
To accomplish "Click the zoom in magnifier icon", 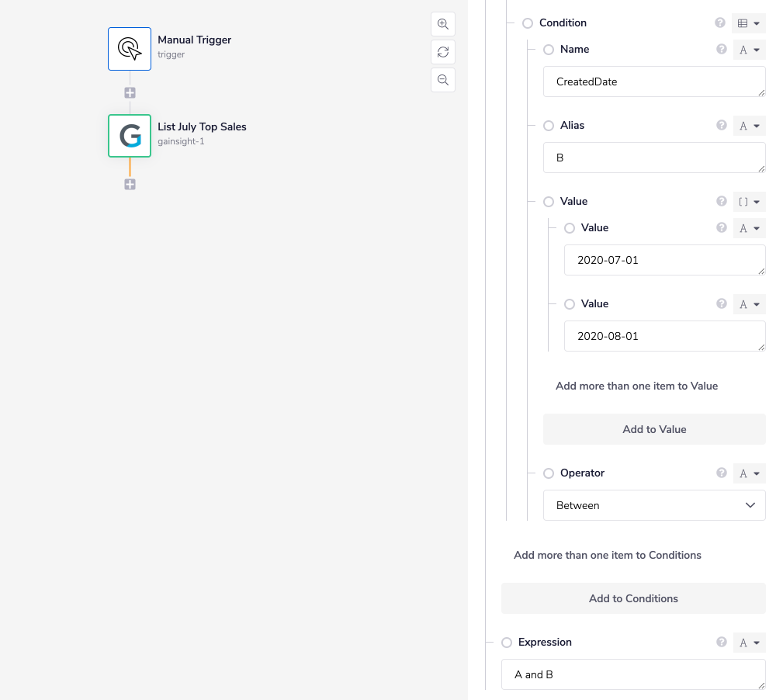I will (x=443, y=24).
